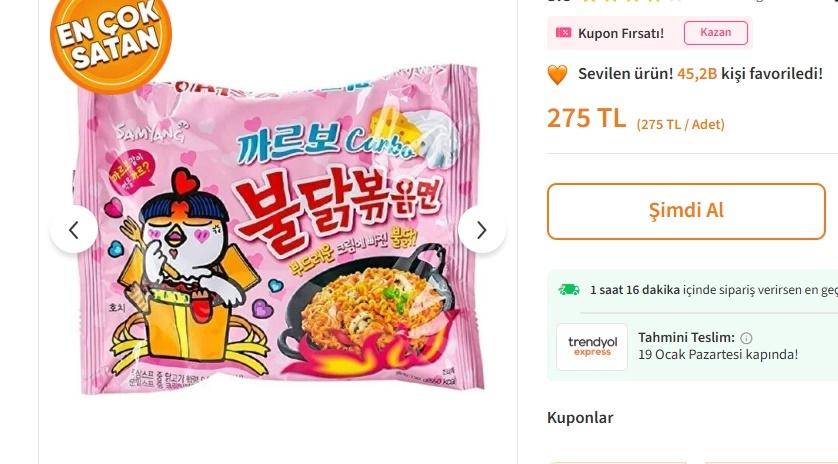Click the orange heart favorite icon
838x464 pixels.
pyautogui.click(x=558, y=74)
